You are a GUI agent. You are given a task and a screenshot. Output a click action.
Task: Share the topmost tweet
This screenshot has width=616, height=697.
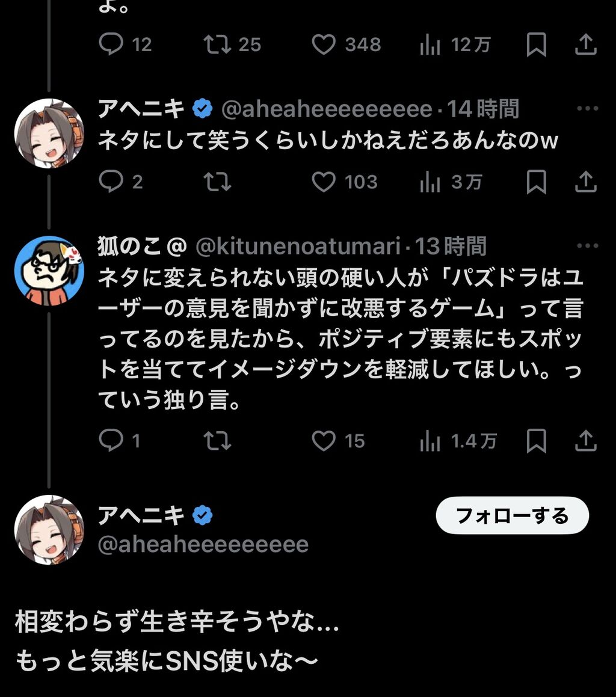pos(585,45)
